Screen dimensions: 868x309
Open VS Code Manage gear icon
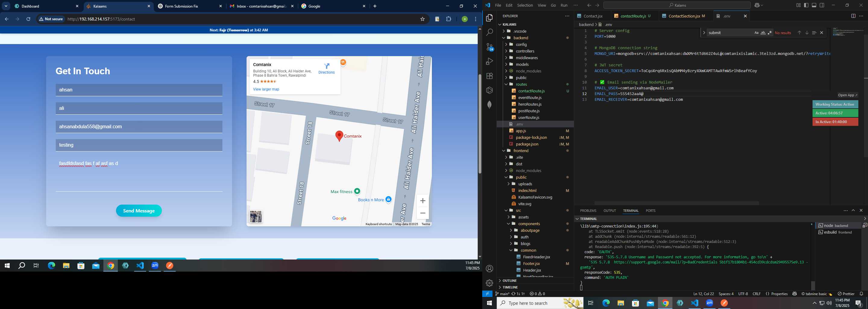(489, 283)
